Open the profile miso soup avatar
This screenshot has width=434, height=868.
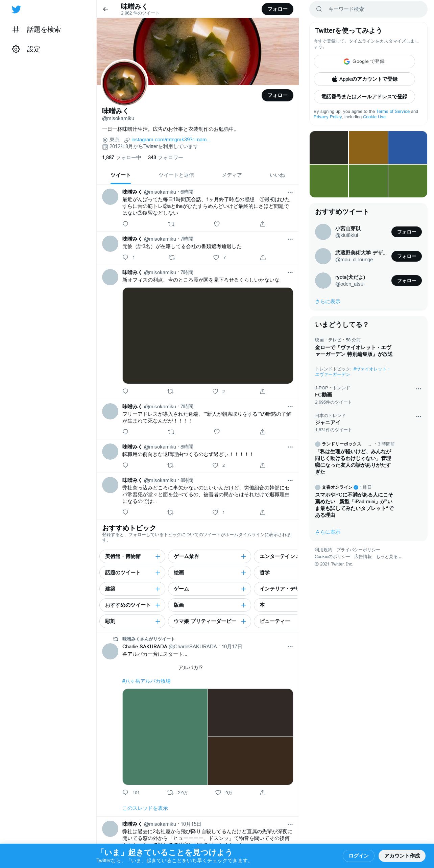(125, 83)
